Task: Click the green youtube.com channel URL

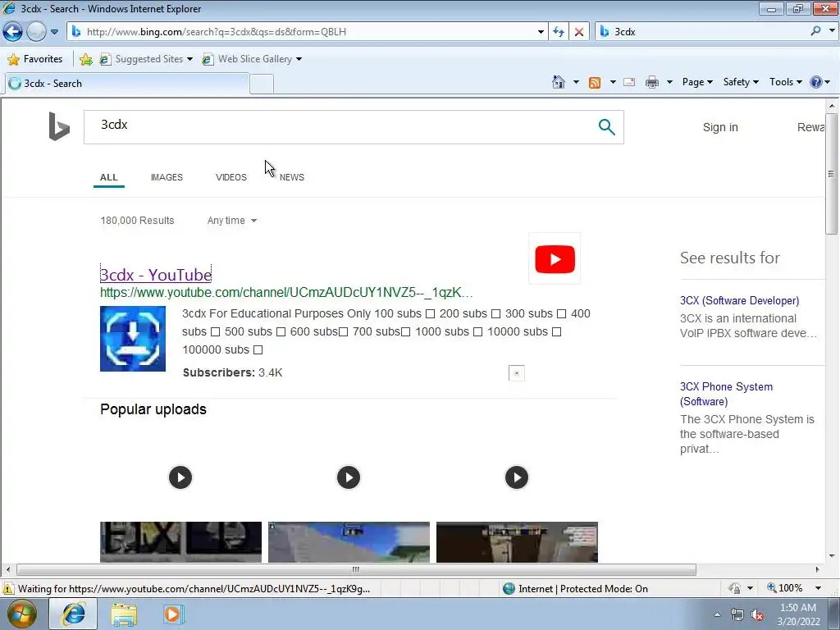Action: [x=286, y=293]
